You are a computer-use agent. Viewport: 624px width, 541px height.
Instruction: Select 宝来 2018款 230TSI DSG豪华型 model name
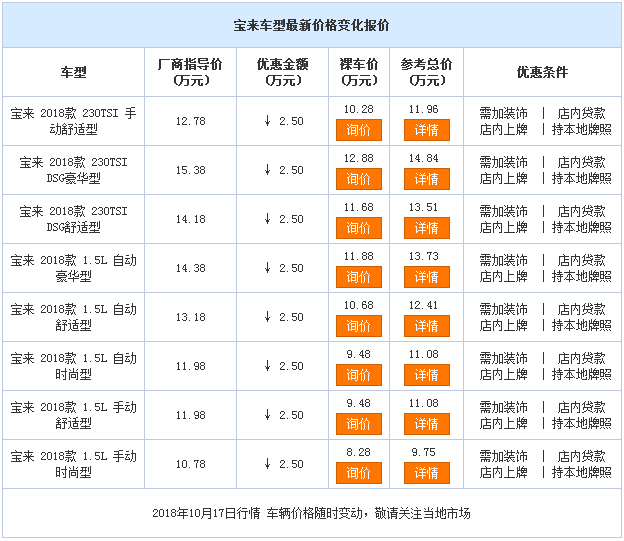73,170
